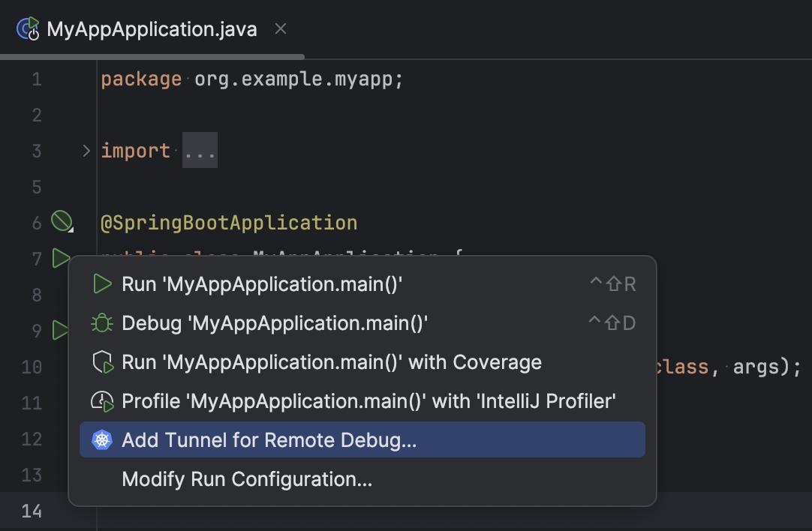
Task: Click the Spring Boot icon on the file tab
Action: [x=28, y=28]
